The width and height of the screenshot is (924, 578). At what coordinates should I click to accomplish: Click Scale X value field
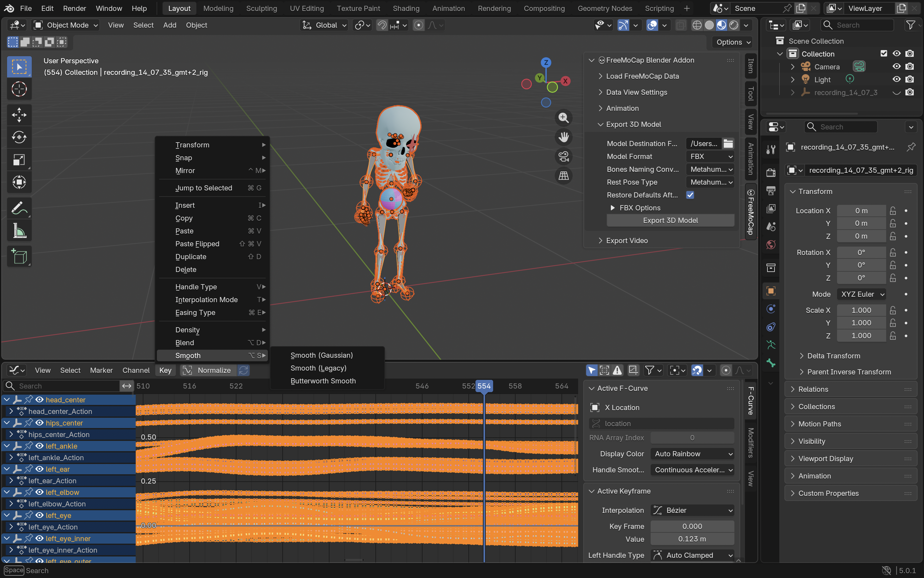click(x=861, y=310)
